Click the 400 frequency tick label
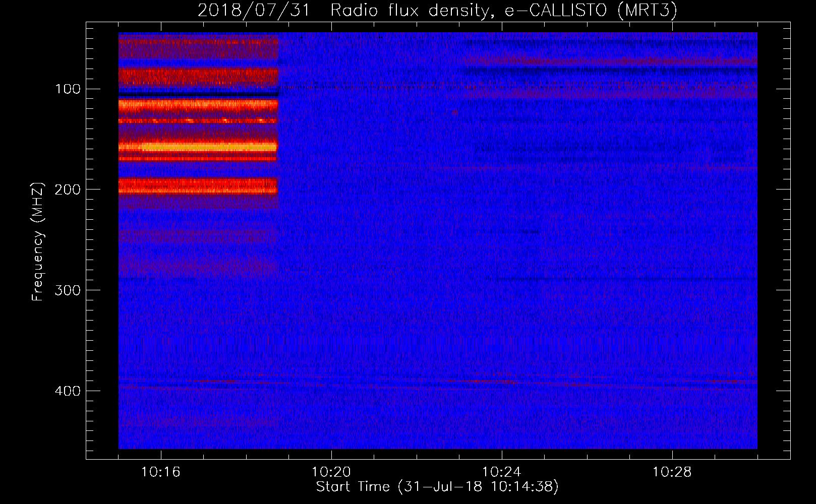Viewport: 816px width, 504px height. (68, 391)
